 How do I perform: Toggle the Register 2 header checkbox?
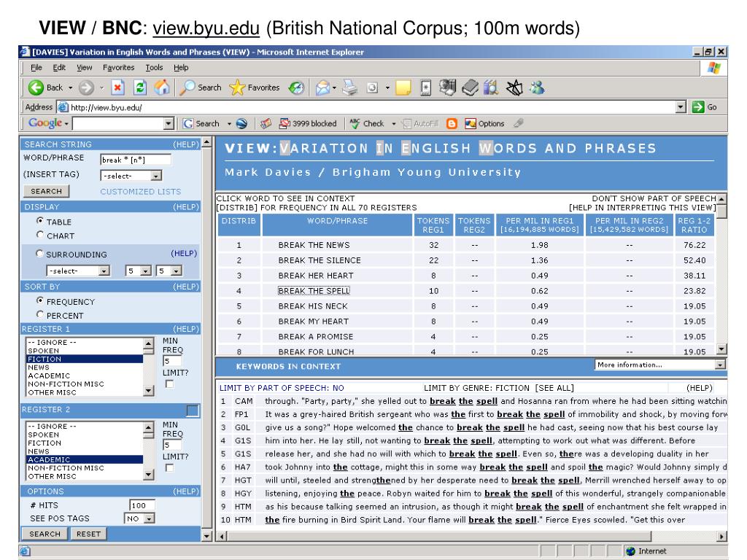pyautogui.click(x=193, y=411)
